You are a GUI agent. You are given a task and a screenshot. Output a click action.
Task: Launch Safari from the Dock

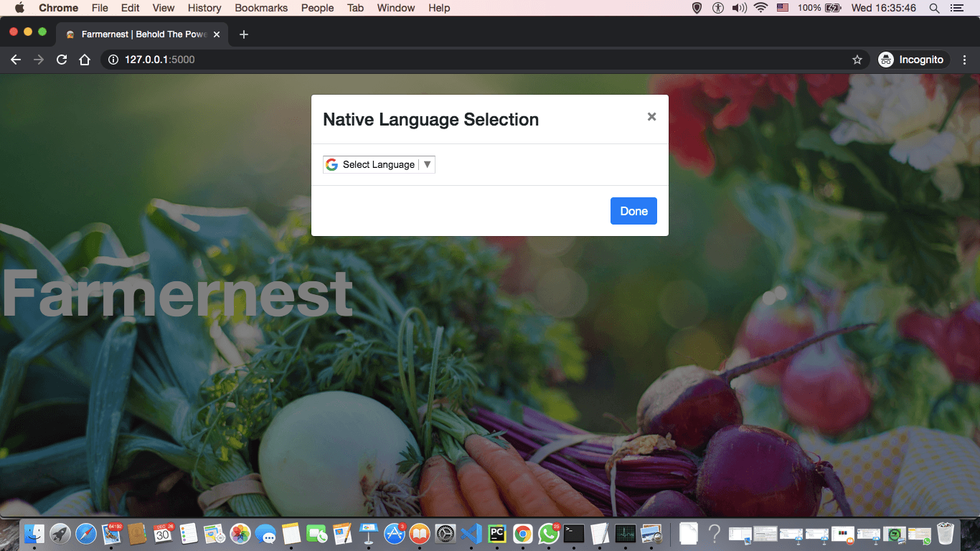coord(86,533)
